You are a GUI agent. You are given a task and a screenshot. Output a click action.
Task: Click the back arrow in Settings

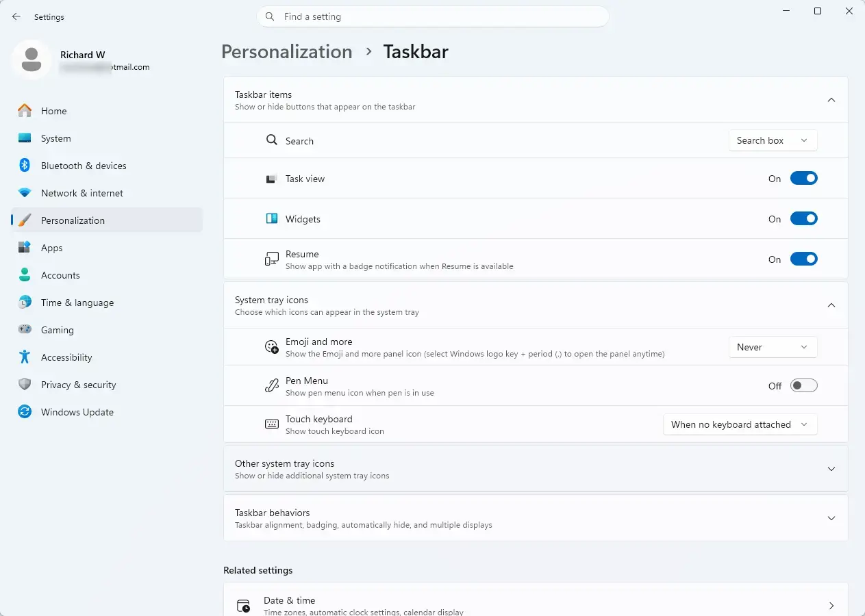[x=16, y=16]
